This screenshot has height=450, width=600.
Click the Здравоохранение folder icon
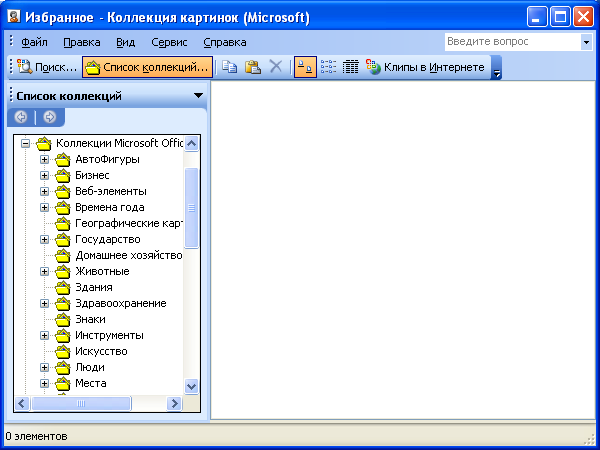63,304
